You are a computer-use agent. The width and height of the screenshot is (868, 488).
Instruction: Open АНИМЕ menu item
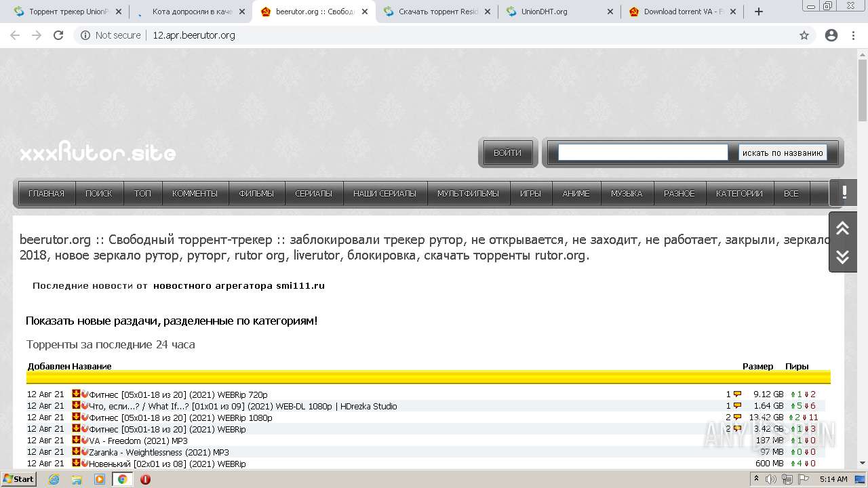point(576,193)
